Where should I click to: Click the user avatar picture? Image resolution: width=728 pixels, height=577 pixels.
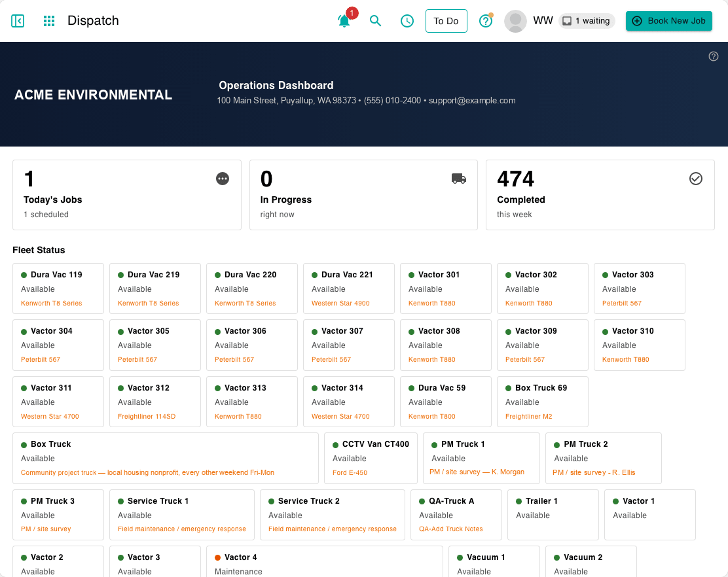[x=515, y=21]
